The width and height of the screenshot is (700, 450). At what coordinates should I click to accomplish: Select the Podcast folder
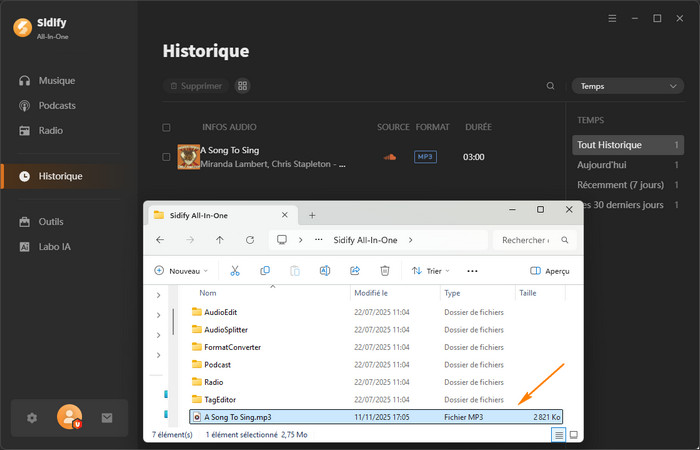[x=376, y=365]
